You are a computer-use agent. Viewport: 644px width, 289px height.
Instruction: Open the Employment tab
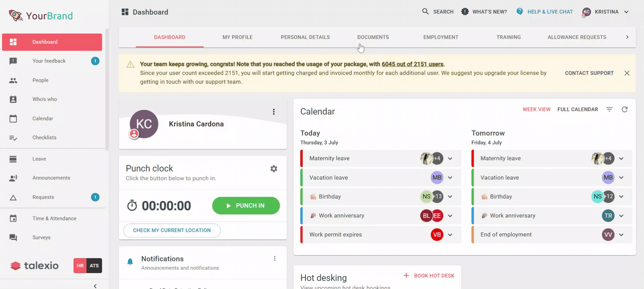click(441, 37)
